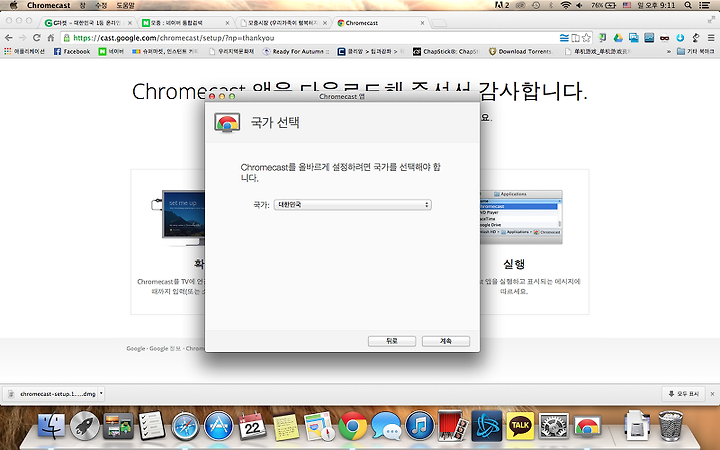The width and height of the screenshot is (720, 450).
Task: Open the country (국가) dropdown showing 대한민국
Action: point(352,205)
